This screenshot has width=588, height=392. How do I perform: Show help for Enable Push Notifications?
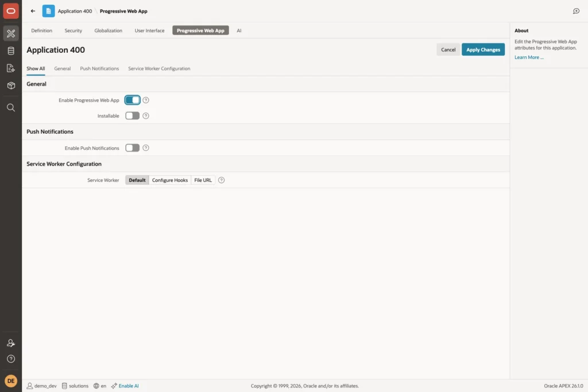click(146, 148)
